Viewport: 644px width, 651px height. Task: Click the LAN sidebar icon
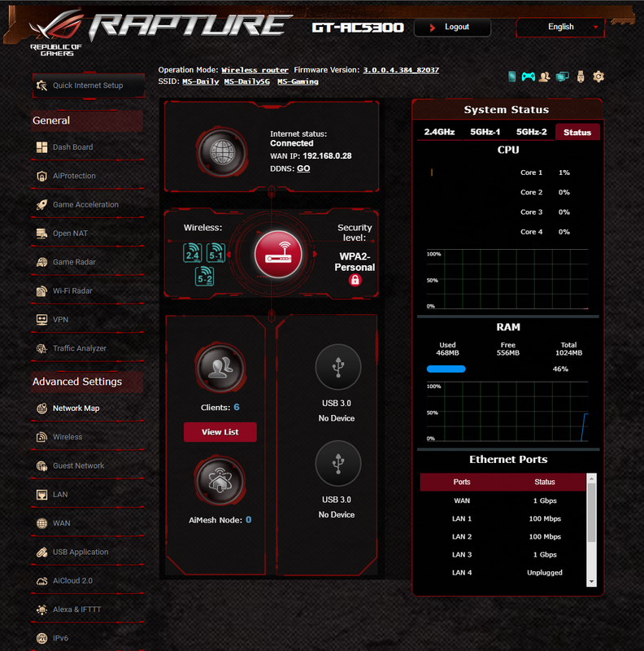click(x=42, y=495)
